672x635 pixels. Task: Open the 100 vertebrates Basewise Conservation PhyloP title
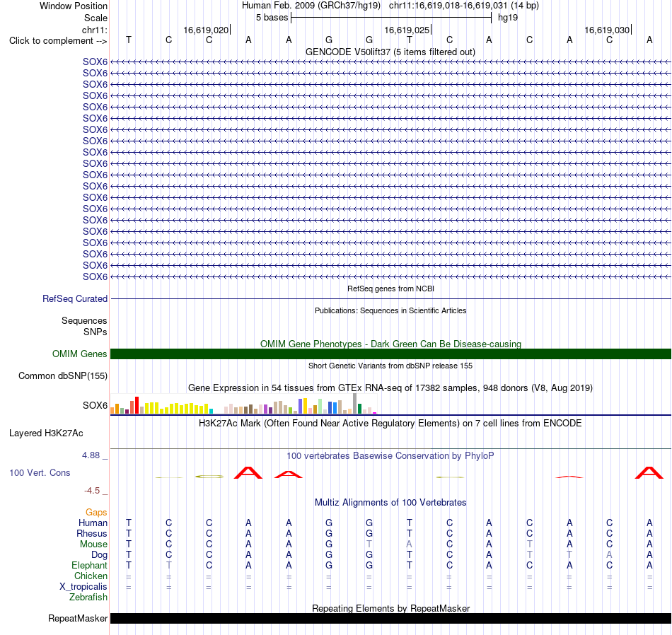pos(390,456)
